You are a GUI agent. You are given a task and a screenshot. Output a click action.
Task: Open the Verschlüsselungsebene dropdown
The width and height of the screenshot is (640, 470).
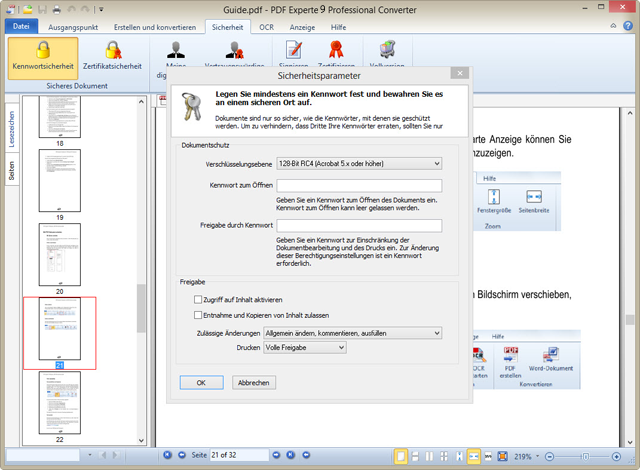coord(359,163)
